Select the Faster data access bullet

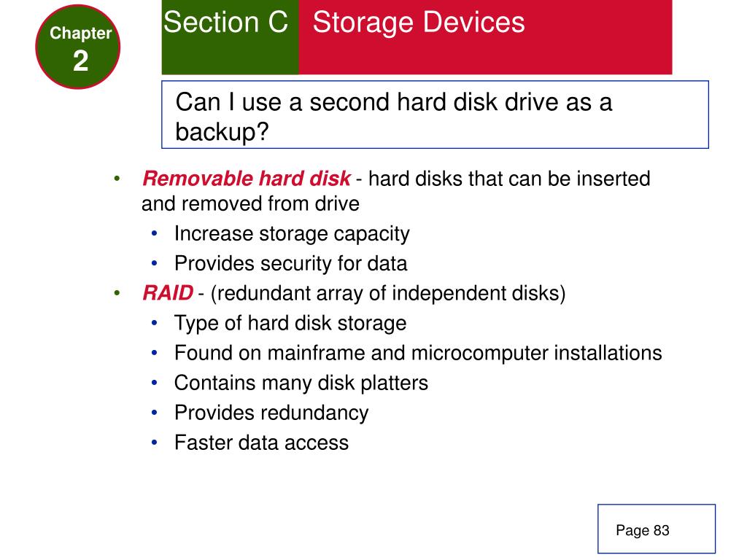point(261,443)
